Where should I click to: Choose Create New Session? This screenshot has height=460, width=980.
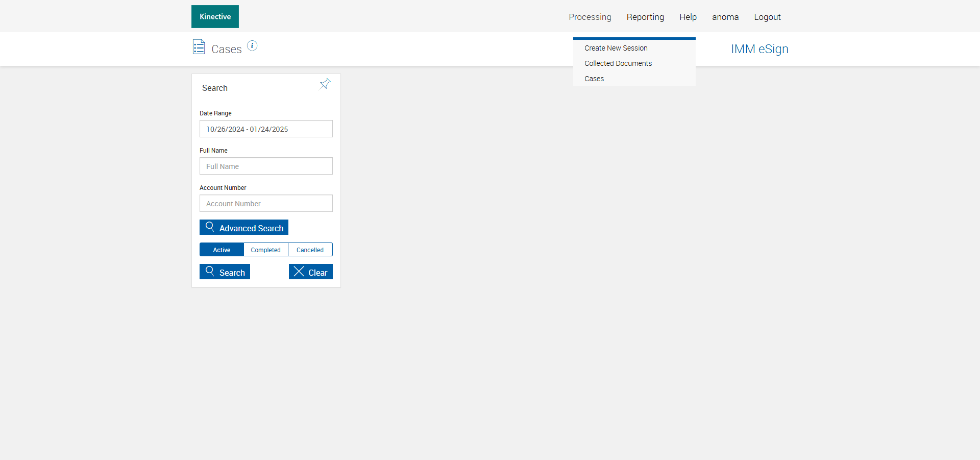(x=616, y=48)
